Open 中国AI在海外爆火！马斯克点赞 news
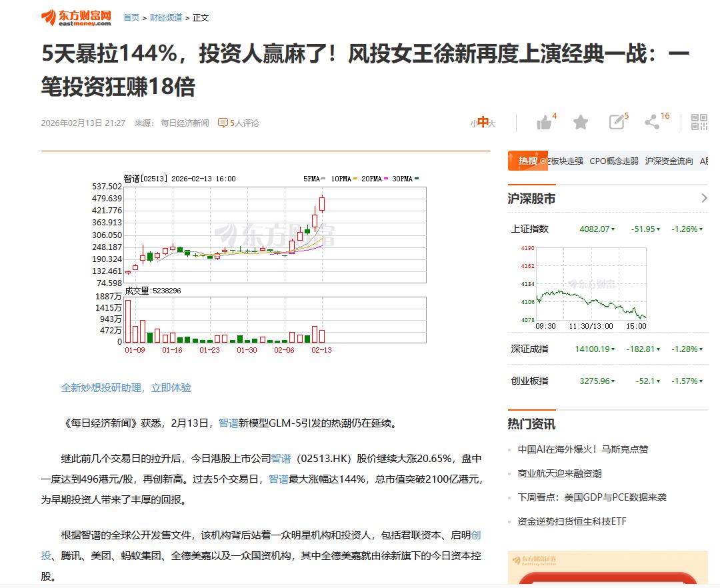Viewport: 720px width, 588px height. point(583,449)
